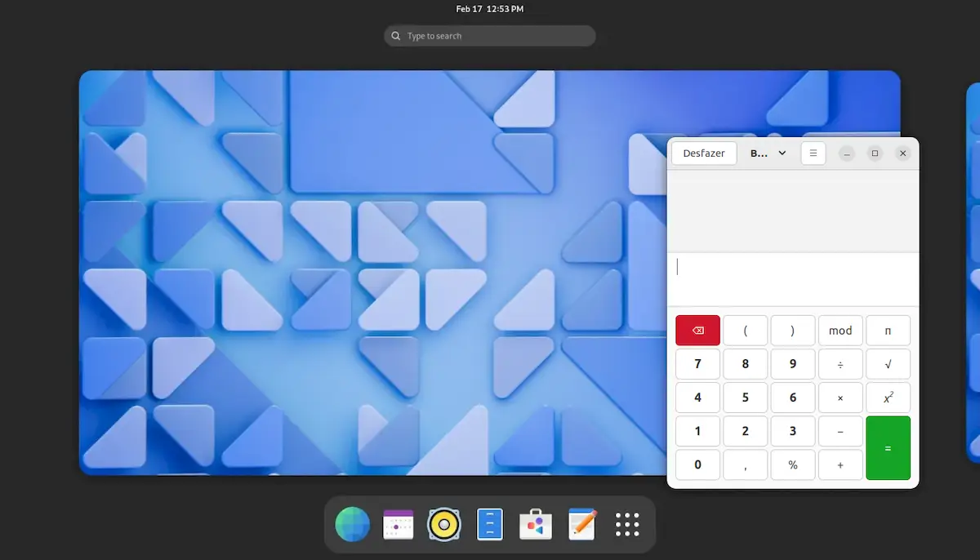The height and width of the screenshot is (560, 980).
Task: Click the square root key
Action: (x=888, y=364)
